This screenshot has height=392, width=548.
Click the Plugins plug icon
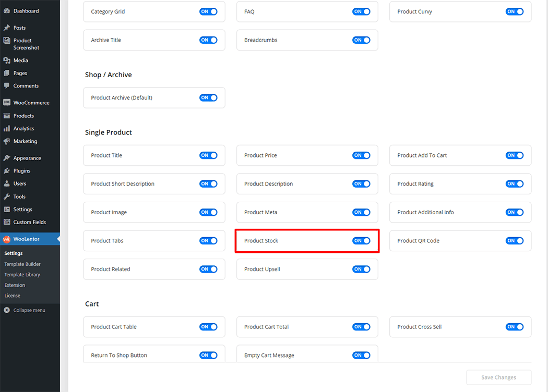[x=6, y=171]
